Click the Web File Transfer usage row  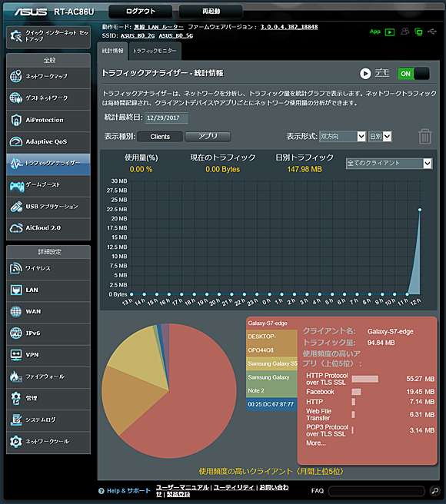(x=370, y=415)
